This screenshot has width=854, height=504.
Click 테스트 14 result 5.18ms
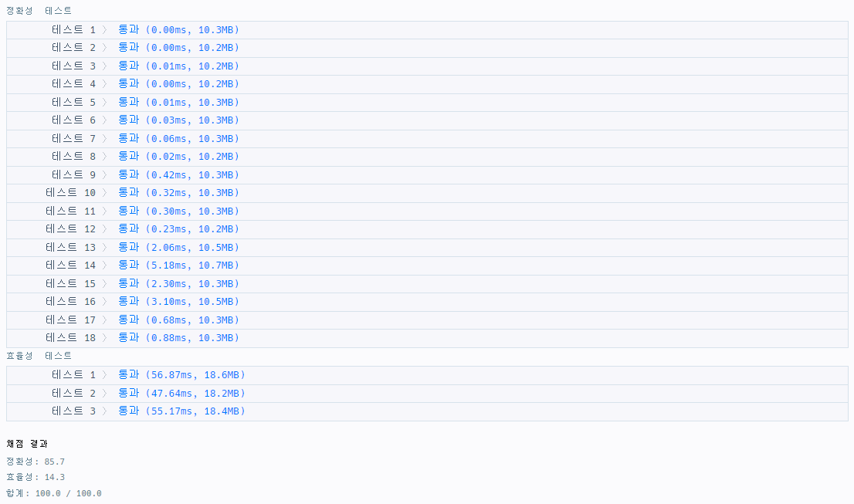(x=178, y=266)
